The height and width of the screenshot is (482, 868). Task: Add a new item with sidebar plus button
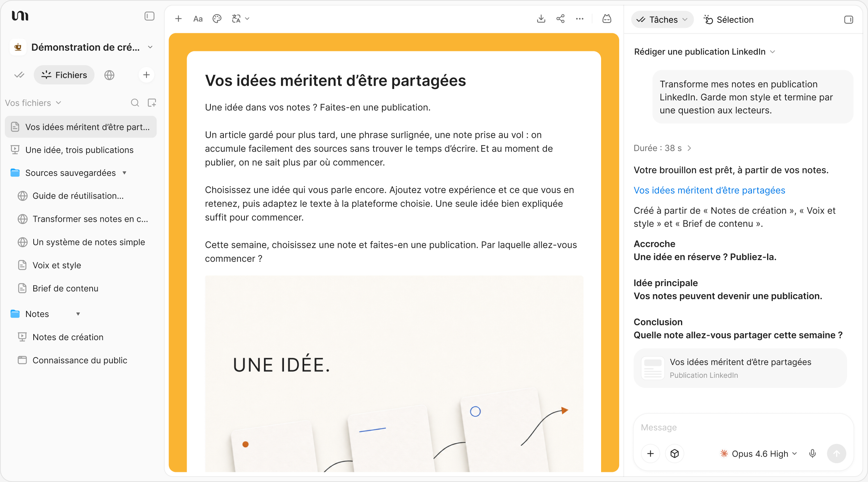[x=146, y=75]
